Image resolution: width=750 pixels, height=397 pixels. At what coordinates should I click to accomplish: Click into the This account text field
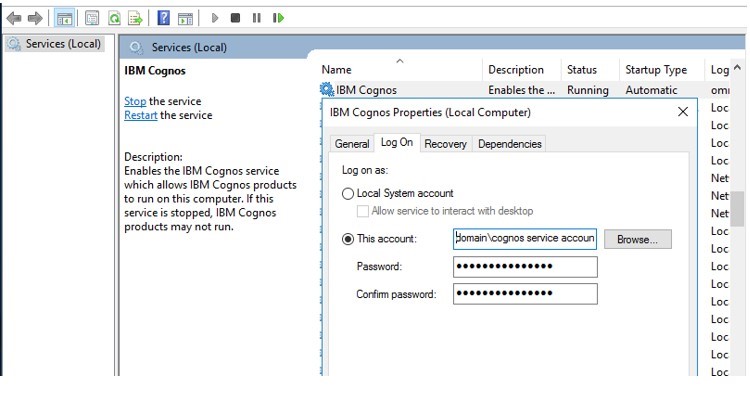click(x=525, y=239)
